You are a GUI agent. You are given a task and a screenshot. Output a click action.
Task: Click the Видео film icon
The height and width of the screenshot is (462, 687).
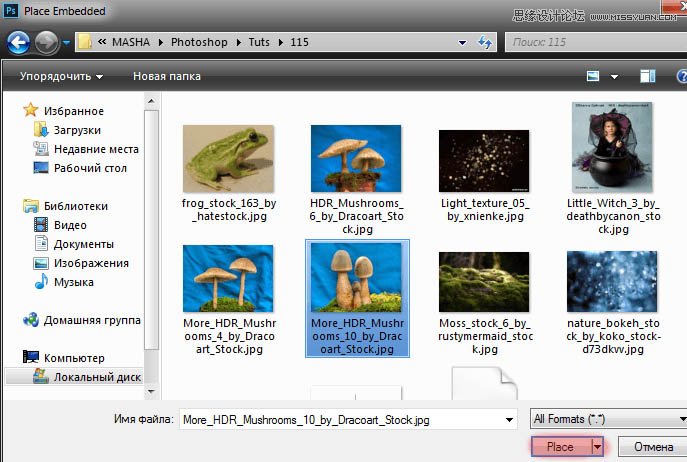pos(41,225)
